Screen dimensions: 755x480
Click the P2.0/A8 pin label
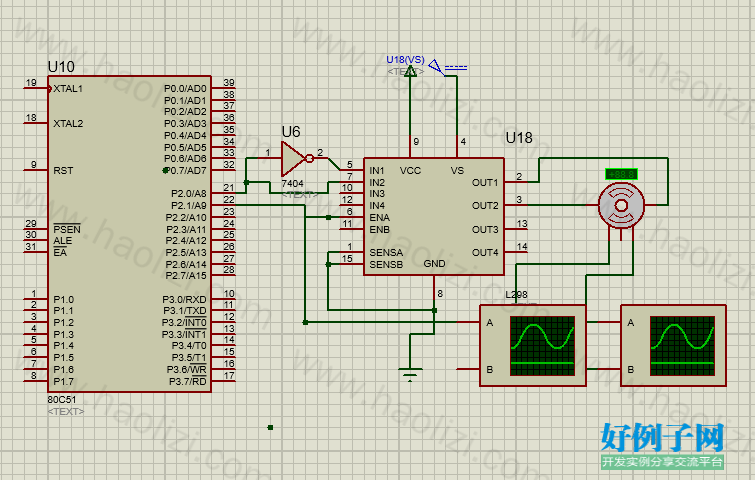coord(189,194)
